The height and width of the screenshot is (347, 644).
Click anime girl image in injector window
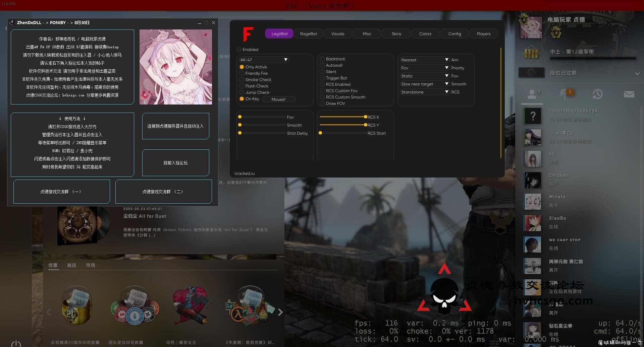point(176,67)
